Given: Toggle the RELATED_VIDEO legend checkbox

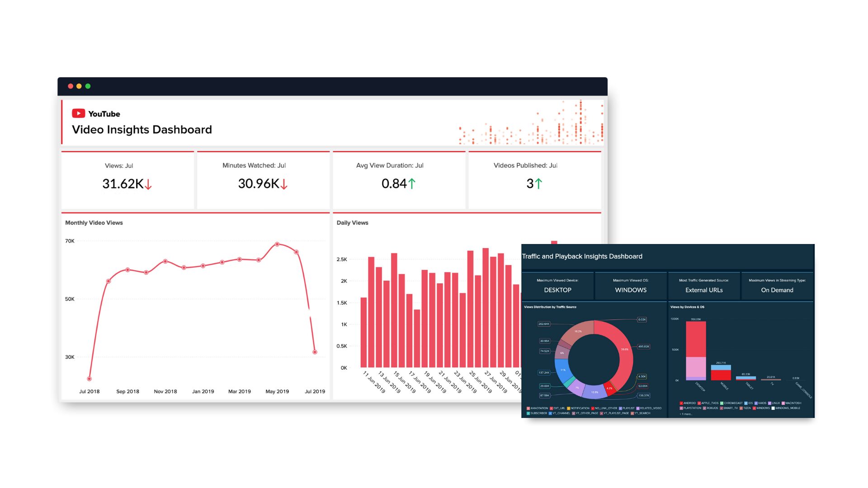Looking at the screenshot, I should (x=638, y=408).
